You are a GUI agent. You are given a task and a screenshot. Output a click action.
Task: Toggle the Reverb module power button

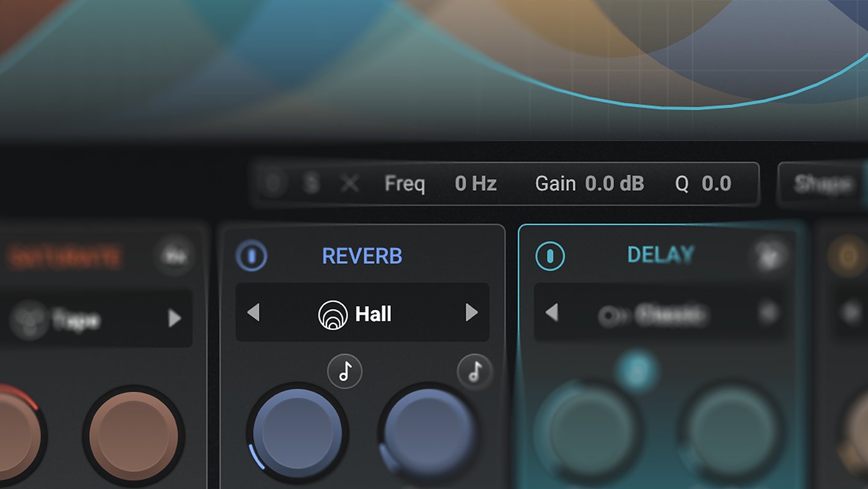click(x=251, y=256)
